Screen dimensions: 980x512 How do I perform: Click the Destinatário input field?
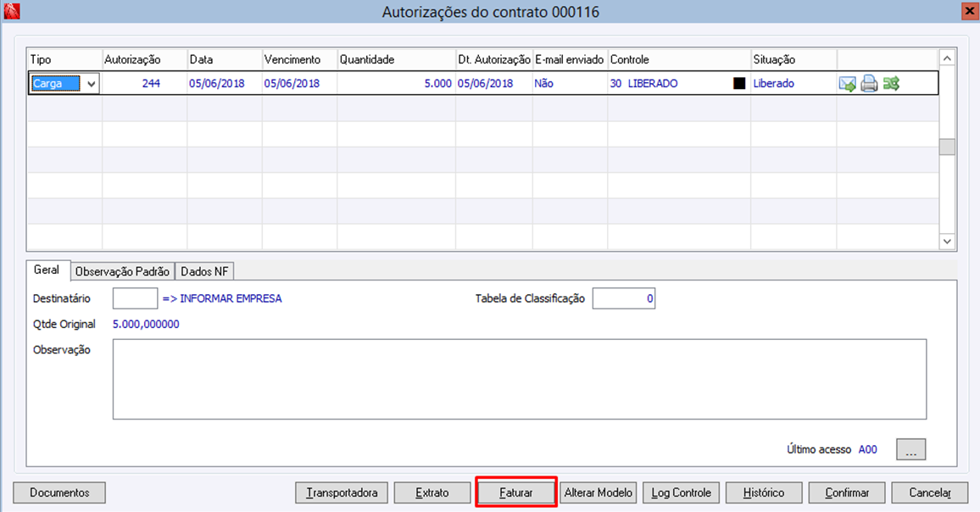135,298
